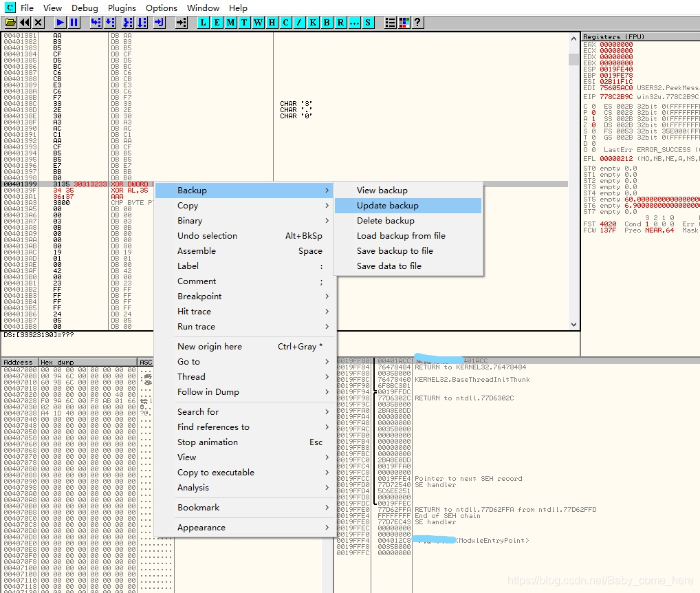Choose Label in context menu
This screenshot has height=593, width=700.
(245, 266)
